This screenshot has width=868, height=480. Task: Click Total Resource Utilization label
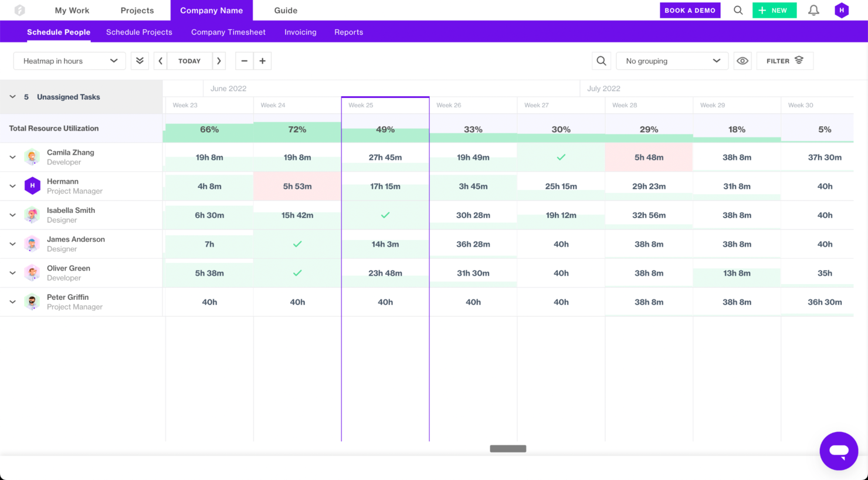tap(54, 129)
